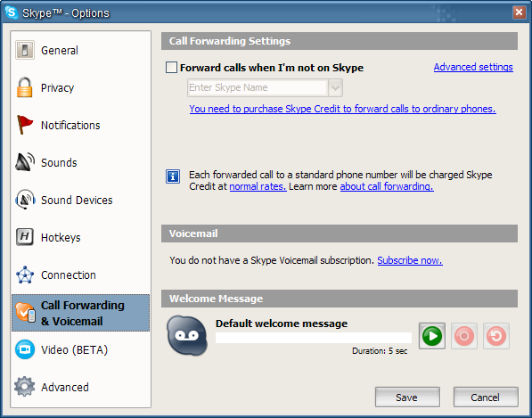Click the Subscribe now link
532x418 pixels.
[x=410, y=260]
